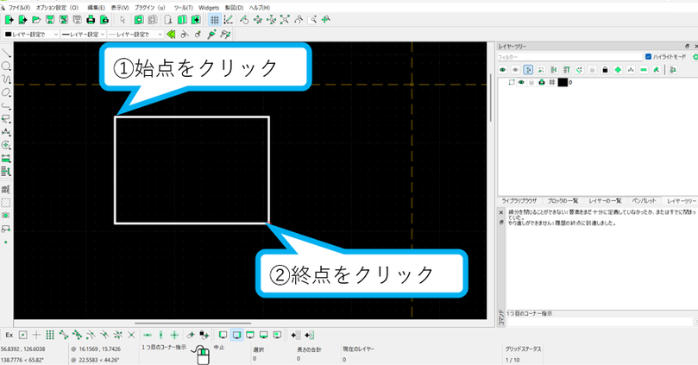Click the Auto Zoom icon

click(285, 20)
